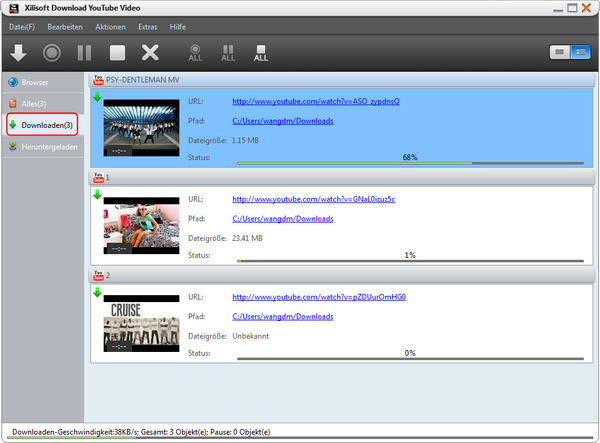Open the Bearbeiten menu
The height and width of the screenshot is (443, 600).
(65, 27)
